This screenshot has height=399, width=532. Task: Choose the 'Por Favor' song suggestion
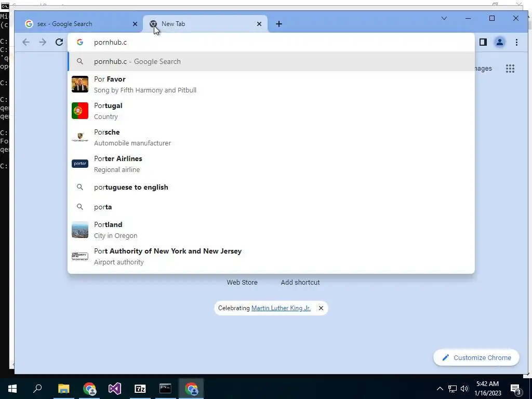271,84
